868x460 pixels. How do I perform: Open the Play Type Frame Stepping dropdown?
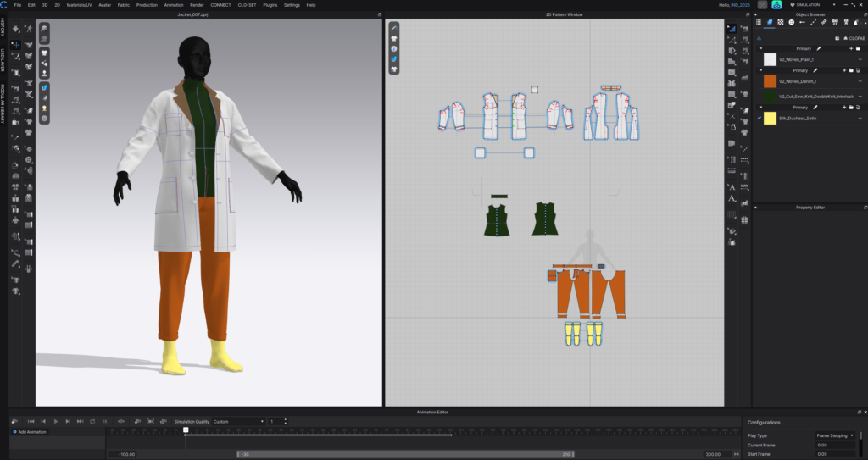point(835,435)
